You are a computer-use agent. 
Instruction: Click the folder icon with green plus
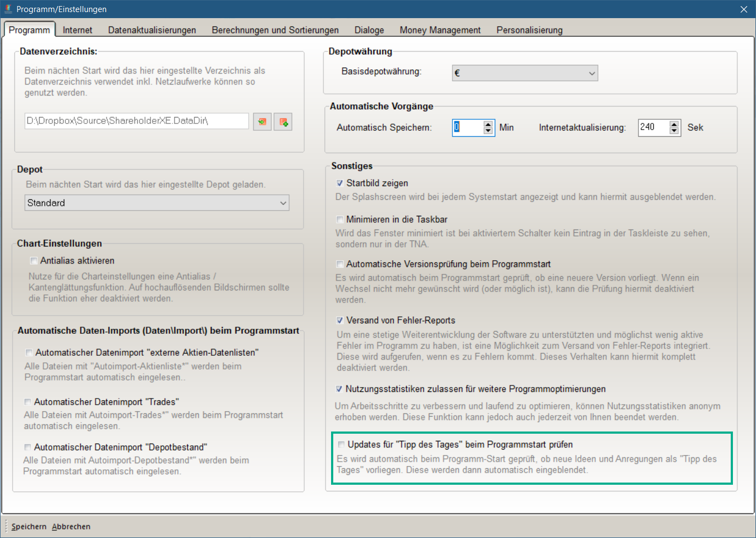pos(283,121)
